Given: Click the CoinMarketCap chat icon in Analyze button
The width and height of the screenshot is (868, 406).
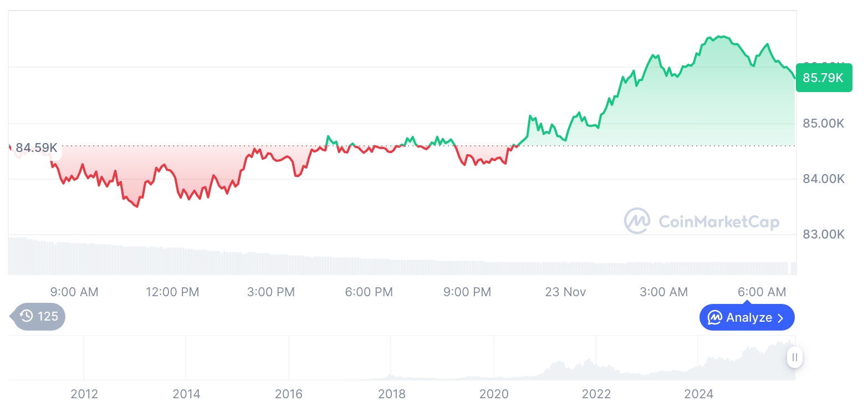Looking at the screenshot, I should coord(715,318).
